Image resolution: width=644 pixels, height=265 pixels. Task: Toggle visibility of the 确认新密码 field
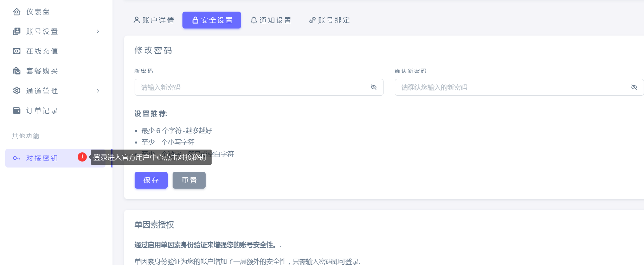[x=634, y=87]
